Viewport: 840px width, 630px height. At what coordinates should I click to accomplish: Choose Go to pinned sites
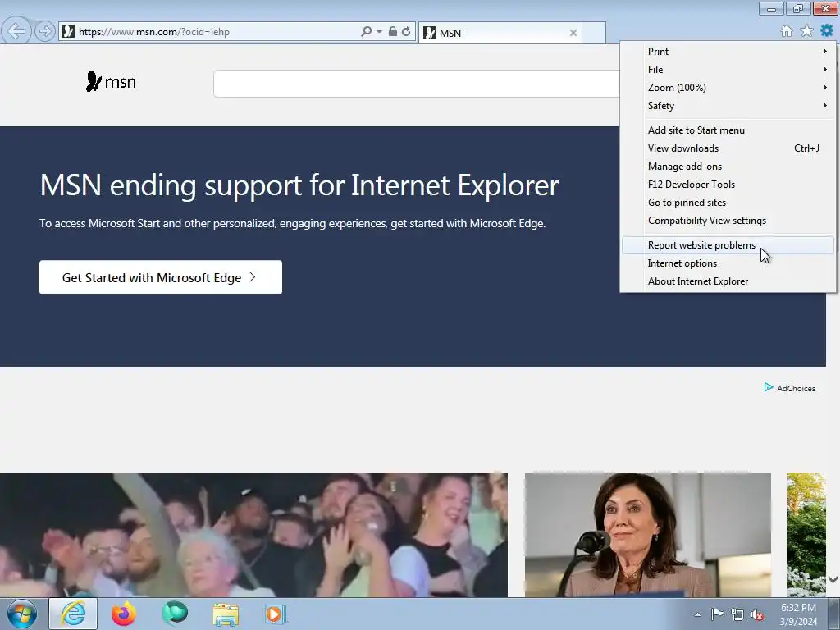point(728,203)
